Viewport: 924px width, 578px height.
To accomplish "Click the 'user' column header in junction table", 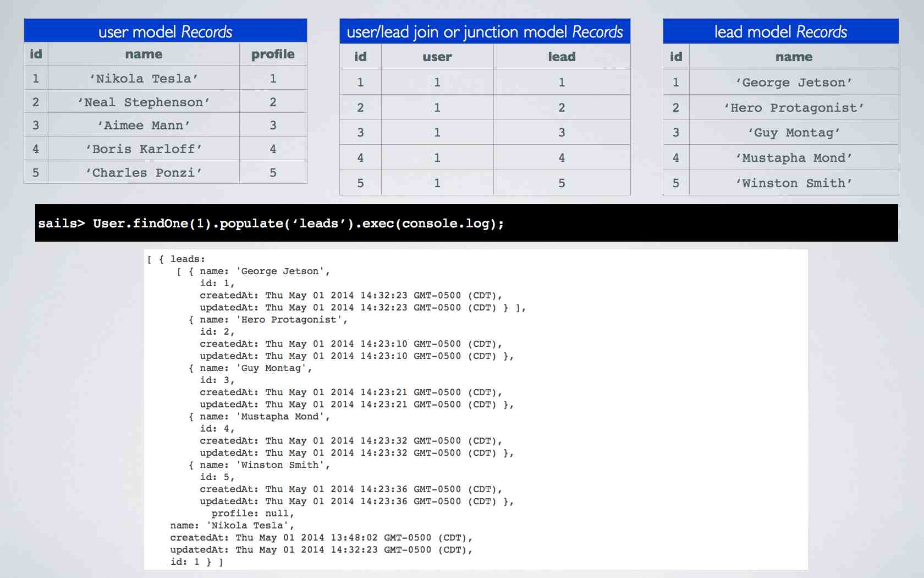I will point(437,57).
